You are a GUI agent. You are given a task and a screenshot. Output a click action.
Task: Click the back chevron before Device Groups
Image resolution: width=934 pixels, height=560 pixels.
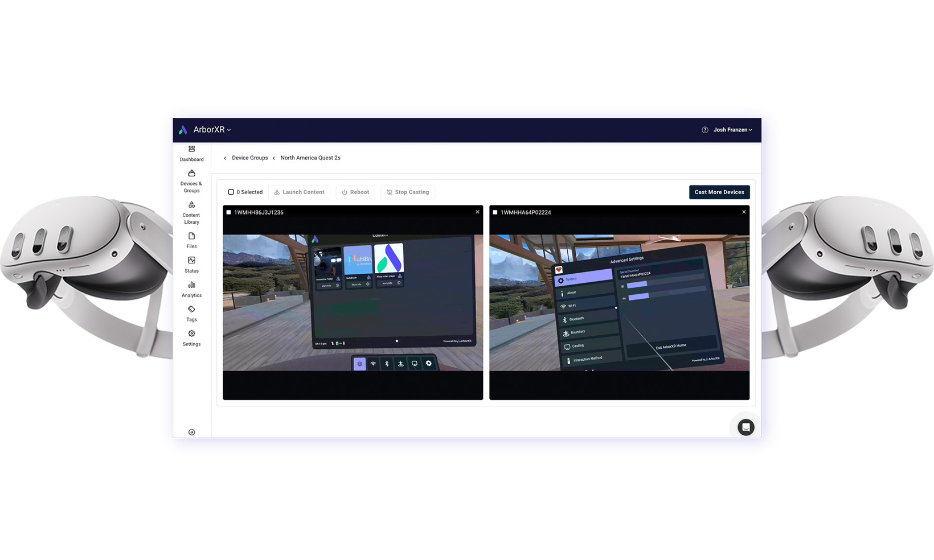tap(225, 158)
